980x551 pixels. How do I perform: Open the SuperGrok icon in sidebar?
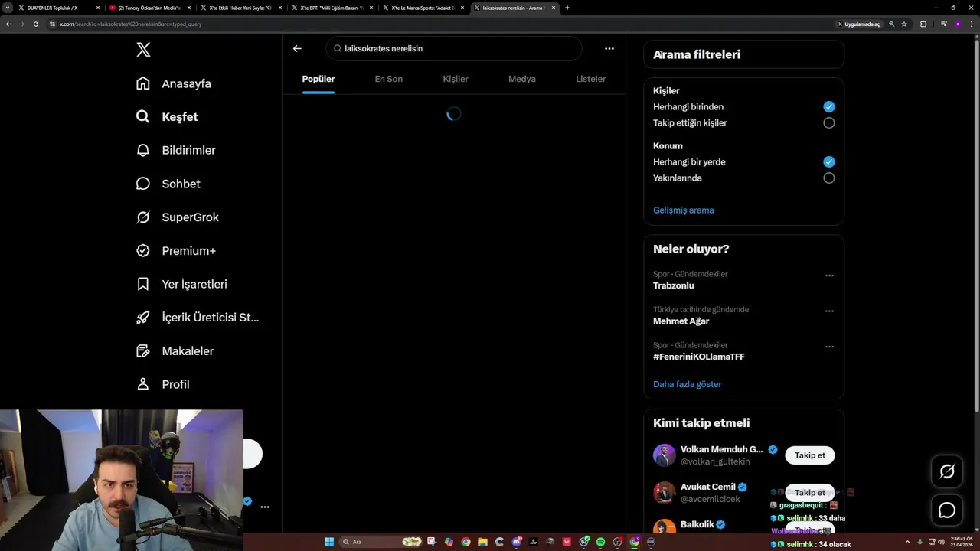(143, 217)
